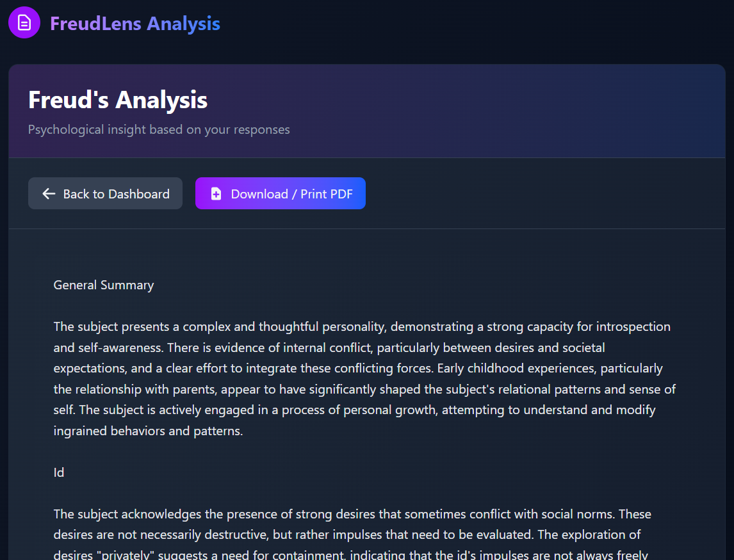Open the FreudLens Analysis title link
The image size is (734, 560).
pos(135,24)
